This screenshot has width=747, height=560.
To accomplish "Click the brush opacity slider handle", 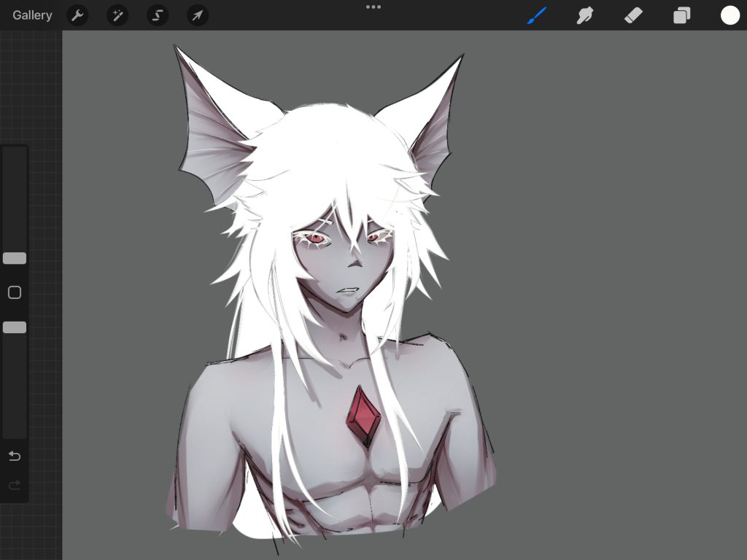I will point(15,327).
